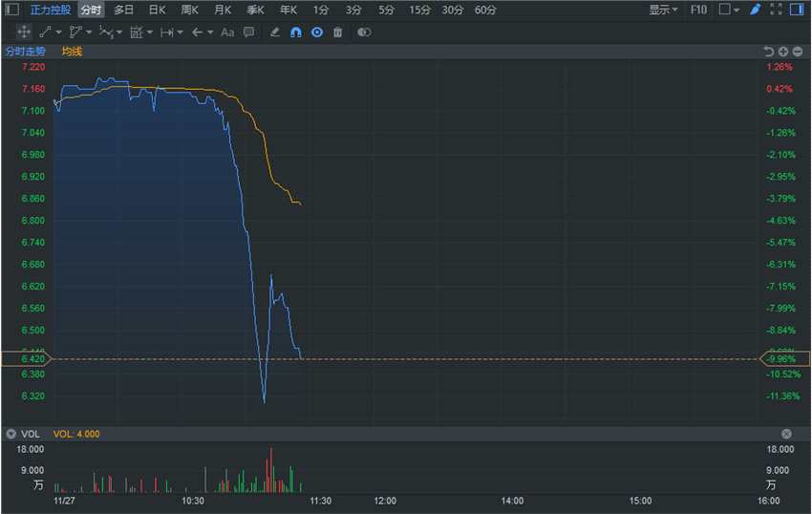
Task: Select the channel/polyline drawing tool
Action: click(x=75, y=32)
